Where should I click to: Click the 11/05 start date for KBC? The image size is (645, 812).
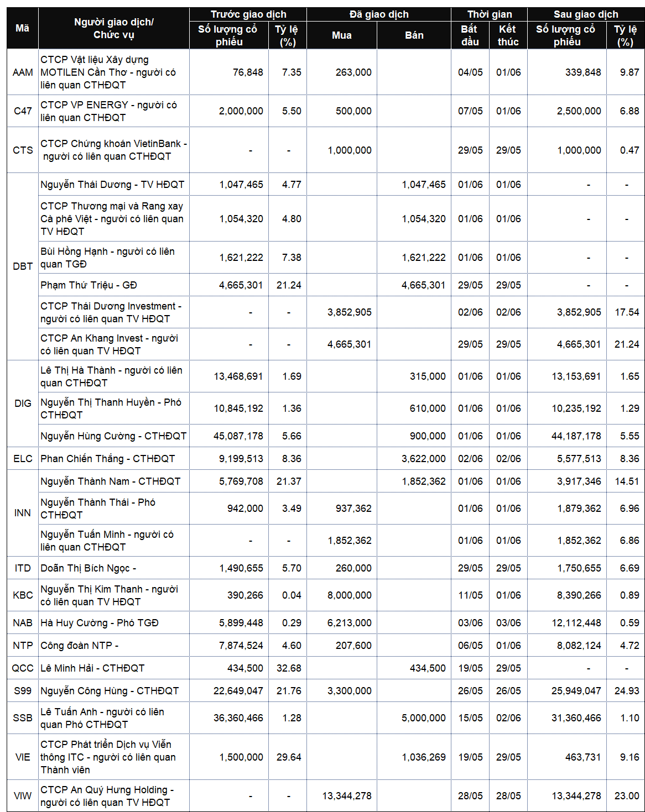(x=470, y=595)
